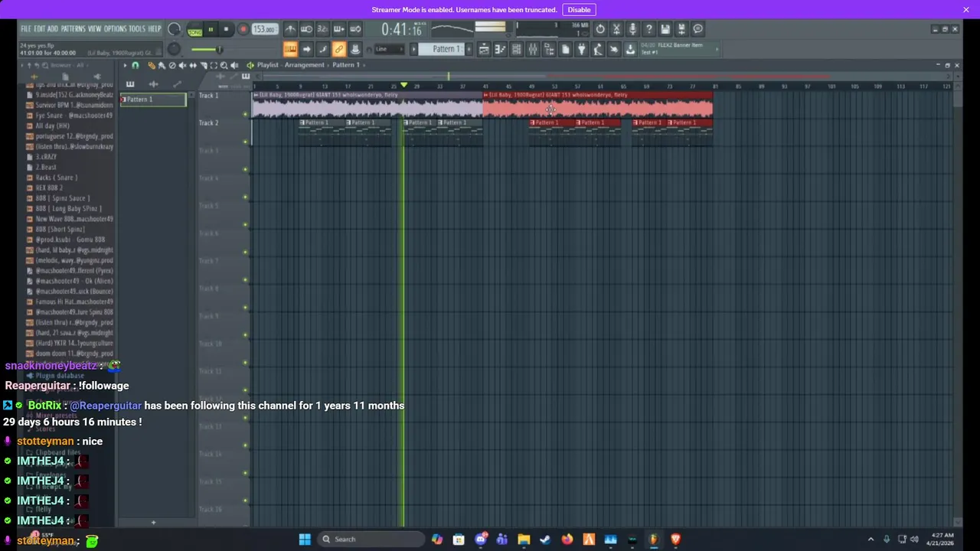Viewport: 980px width, 551px height.
Task: Select the playlist zoom tool
Action: pyautogui.click(x=224, y=65)
